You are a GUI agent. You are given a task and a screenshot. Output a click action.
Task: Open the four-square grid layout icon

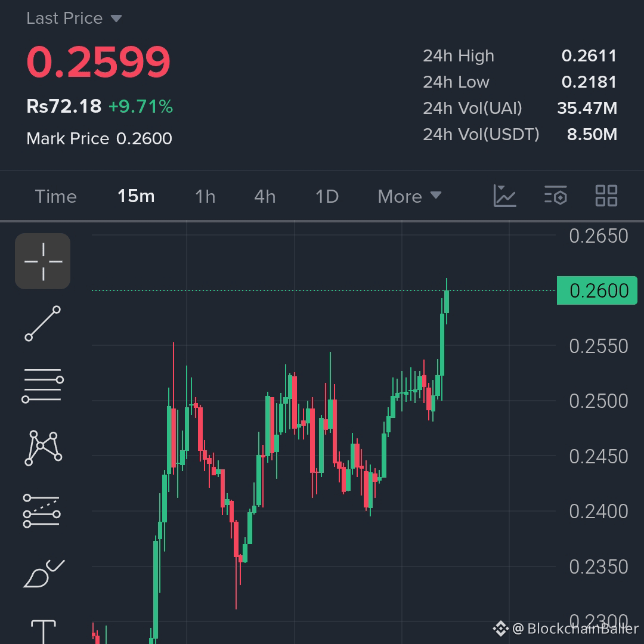[x=606, y=196]
